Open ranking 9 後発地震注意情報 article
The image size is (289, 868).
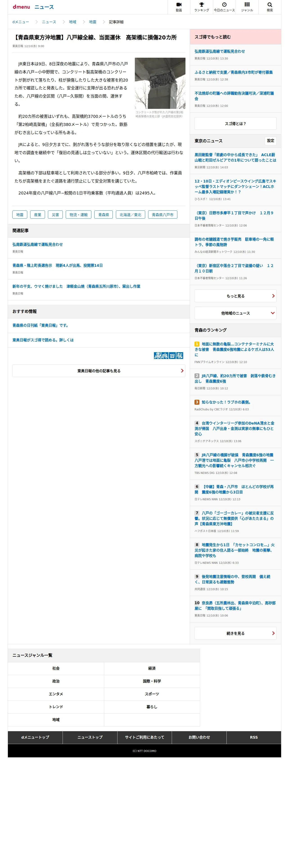(x=233, y=579)
